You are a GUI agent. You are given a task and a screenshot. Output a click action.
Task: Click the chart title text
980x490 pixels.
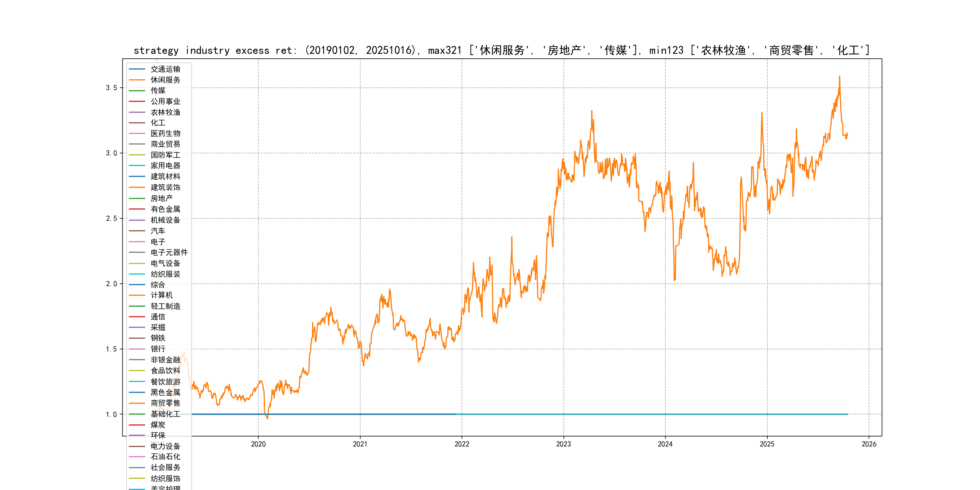pos(501,50)
